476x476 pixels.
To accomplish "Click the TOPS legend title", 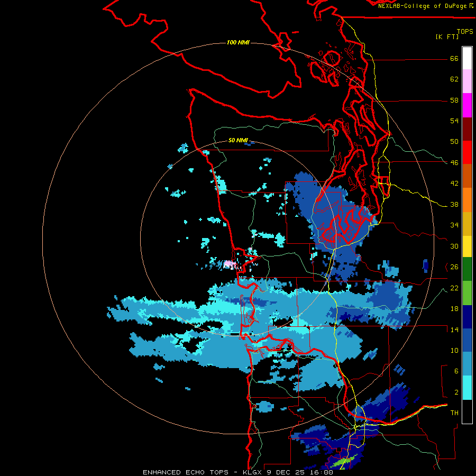I will (x=465, y=31).
